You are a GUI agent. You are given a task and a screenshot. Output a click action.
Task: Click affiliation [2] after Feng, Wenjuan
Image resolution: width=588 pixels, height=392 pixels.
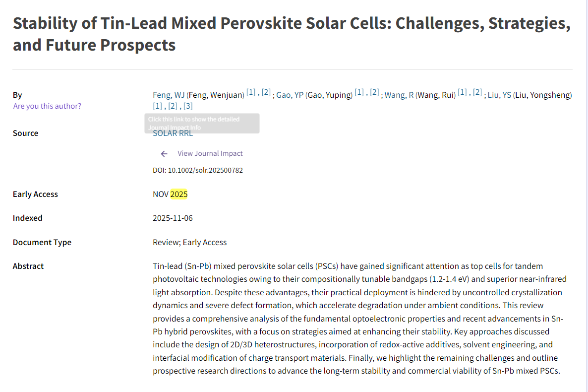point(266,92)
